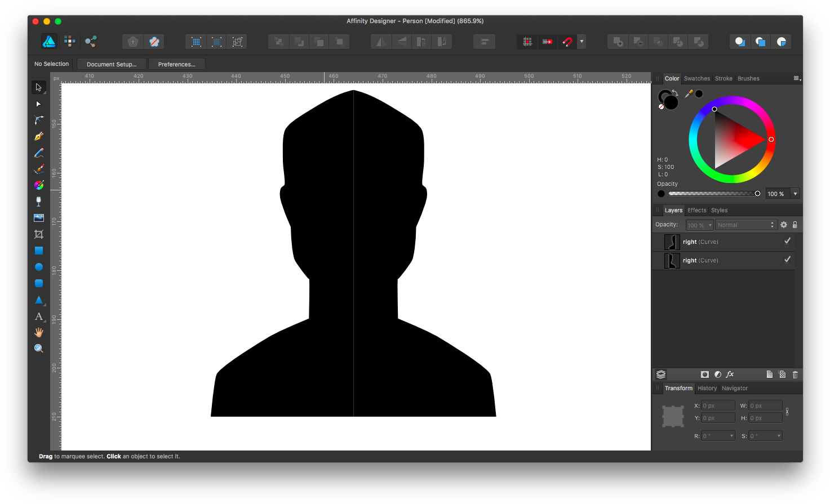830x504 pixels.
Task: Select the Pen tool
Action: [38, 136]
